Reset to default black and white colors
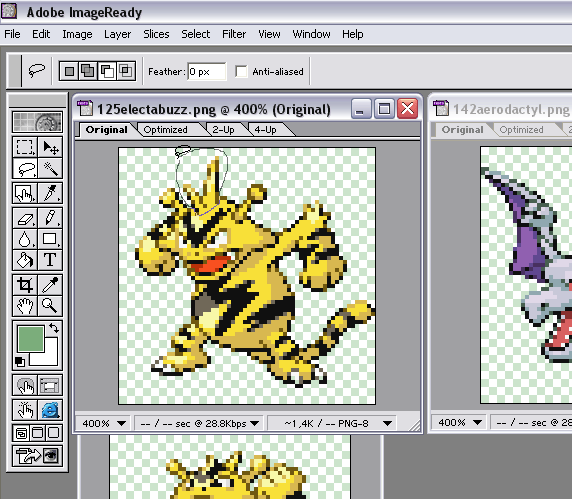Image resolution: width=572 pixels, height=499 pixels. [20, 361]
